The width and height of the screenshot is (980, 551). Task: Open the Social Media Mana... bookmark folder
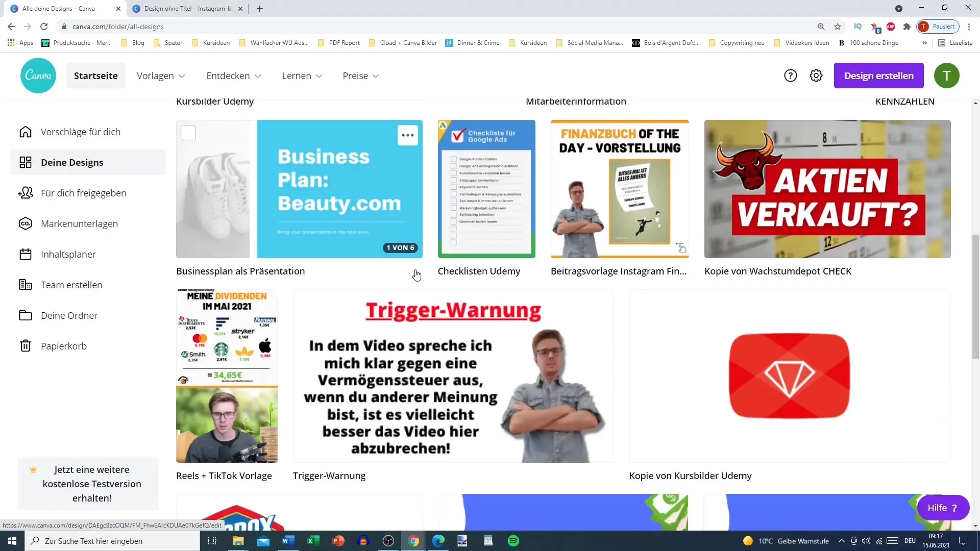pos(590,43)
